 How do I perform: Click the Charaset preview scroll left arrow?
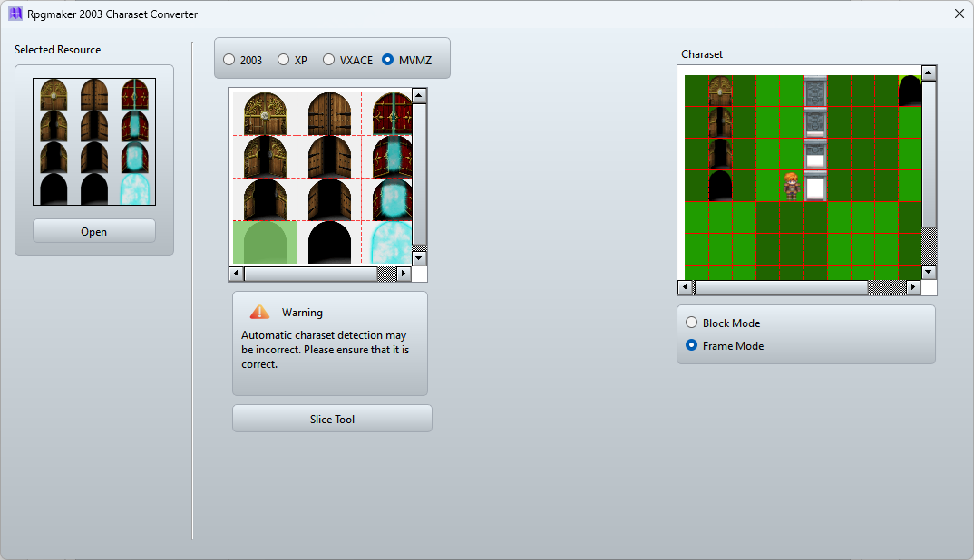click(x=685, y=287)
